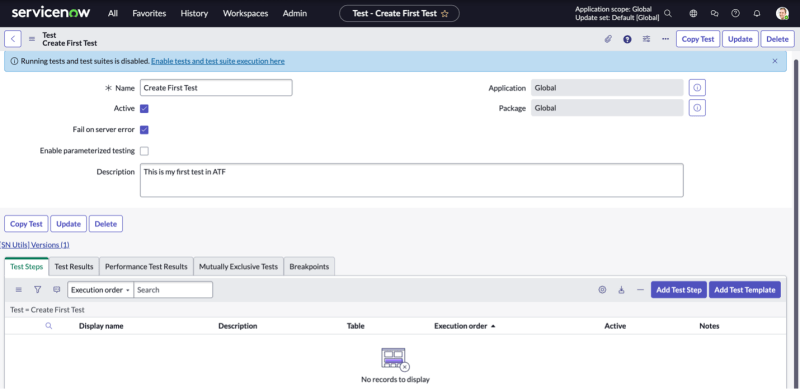Sort by Active column header

pyautogui.click(x=615, y=326)
